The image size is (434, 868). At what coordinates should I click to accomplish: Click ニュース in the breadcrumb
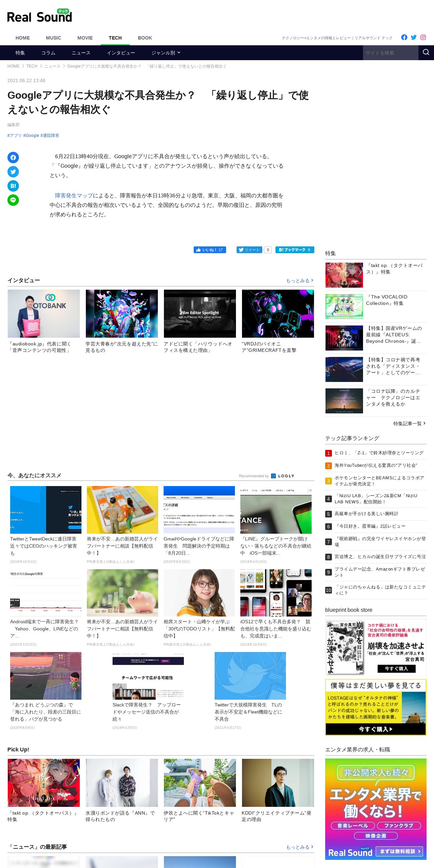[x=52, y=66]
